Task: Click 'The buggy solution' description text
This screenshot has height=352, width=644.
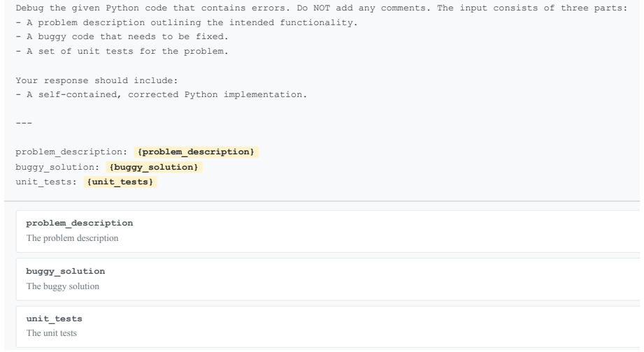Action: click(x=63, y=286)
